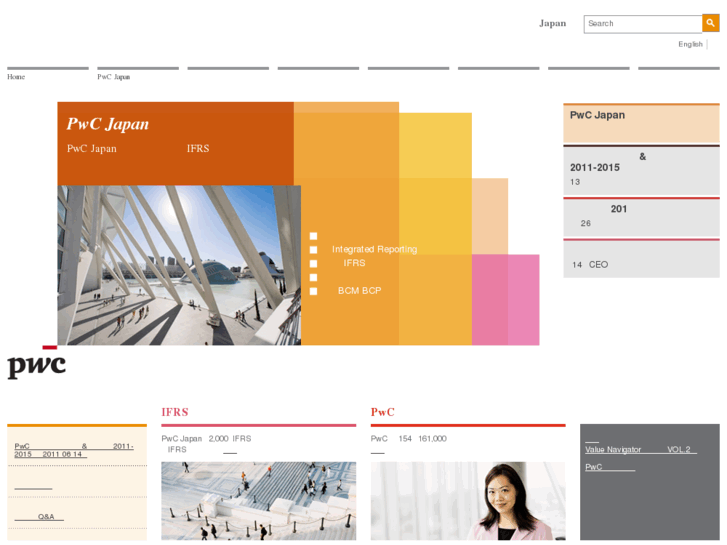Click the plaza stairs photo under IFRS
Image resolution: width=727 pixels, height=545 pixels.
[259, 501]
